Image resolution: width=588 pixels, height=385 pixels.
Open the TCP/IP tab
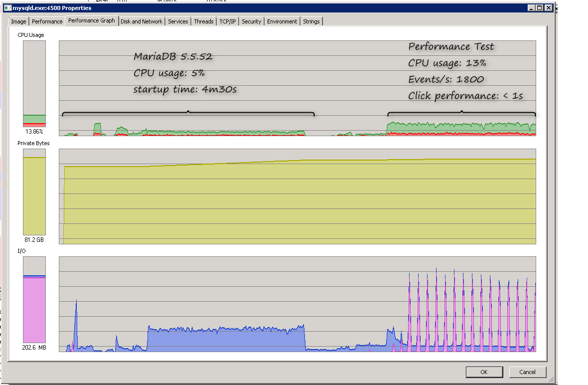pyautogui.click(x=228, y=21)
